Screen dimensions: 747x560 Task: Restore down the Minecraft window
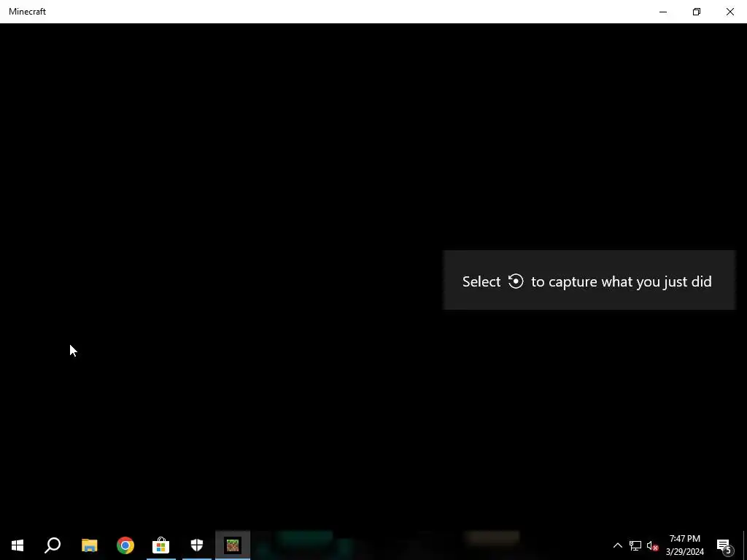coord(697,12)
